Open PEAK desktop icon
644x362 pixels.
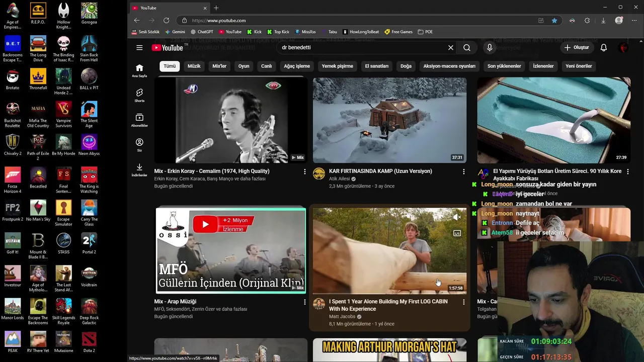(13, 341)
